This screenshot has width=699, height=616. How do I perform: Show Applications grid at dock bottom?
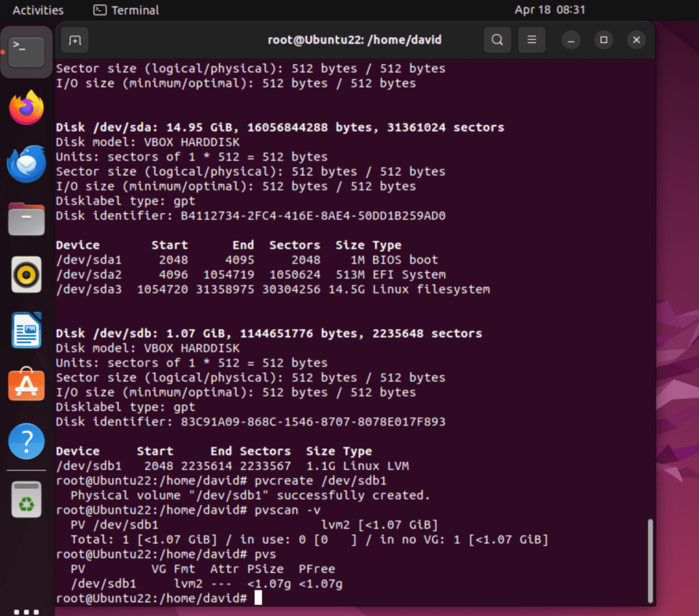point(27,611)
